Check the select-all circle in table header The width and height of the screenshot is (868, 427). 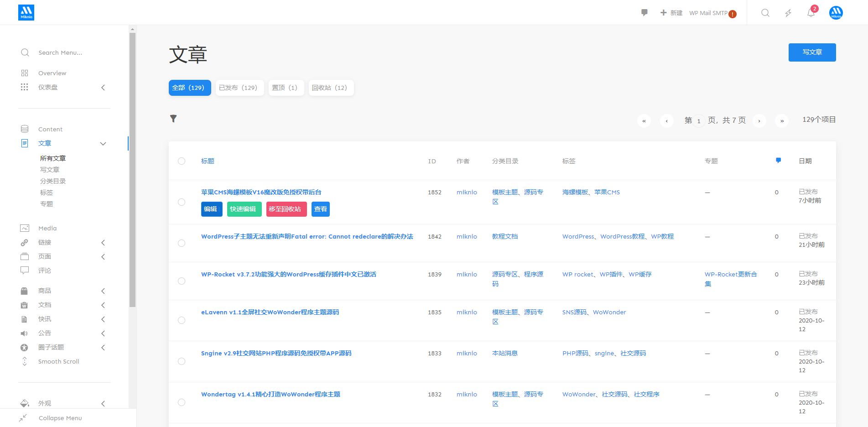pyautogui.click(x=182, y=161)
